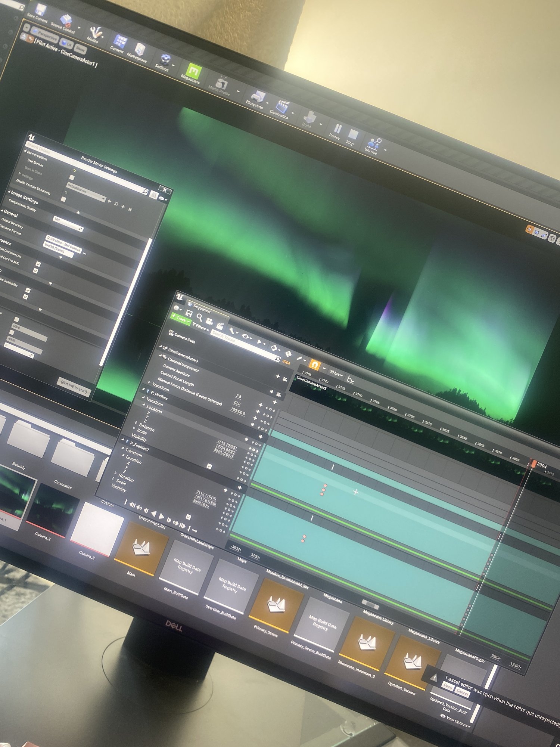Open the Sequencer curve editor icon

click(350, 380)
